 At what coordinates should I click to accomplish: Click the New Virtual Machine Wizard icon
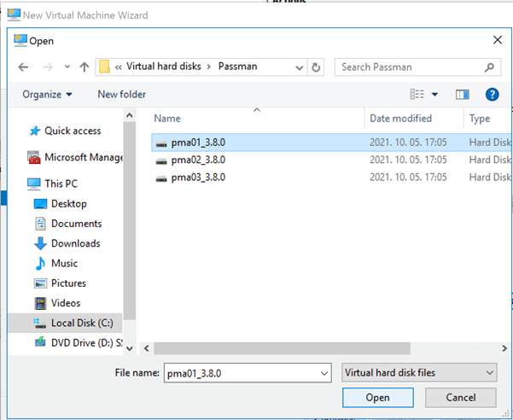coord(14,15)
